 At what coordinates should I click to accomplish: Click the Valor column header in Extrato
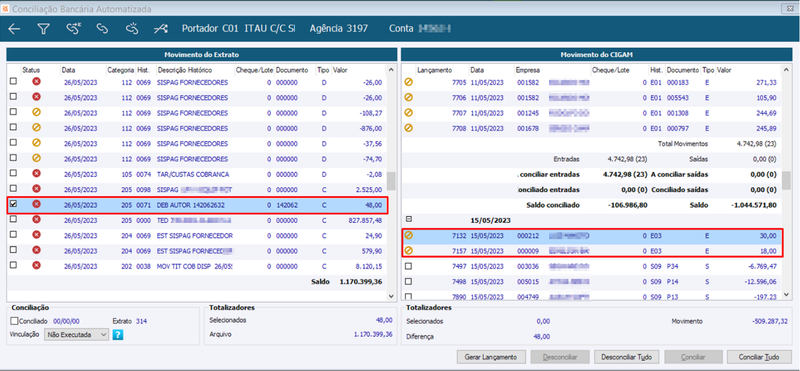tap(340, 70)
